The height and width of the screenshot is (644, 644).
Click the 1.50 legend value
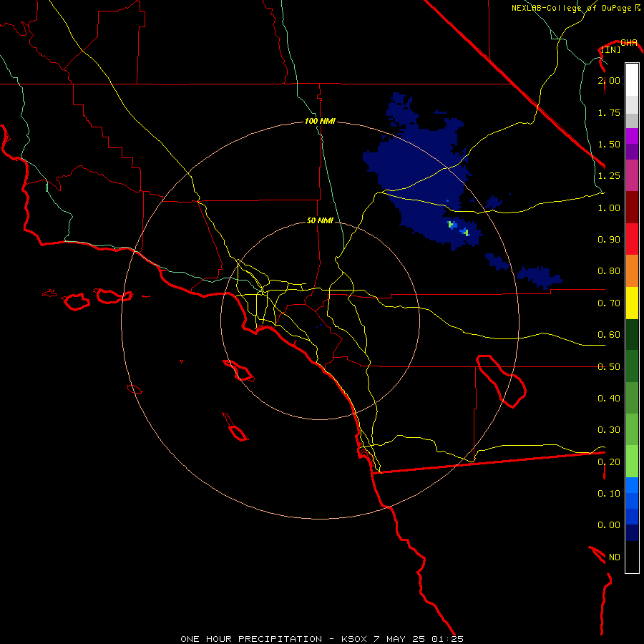[609, 144]
